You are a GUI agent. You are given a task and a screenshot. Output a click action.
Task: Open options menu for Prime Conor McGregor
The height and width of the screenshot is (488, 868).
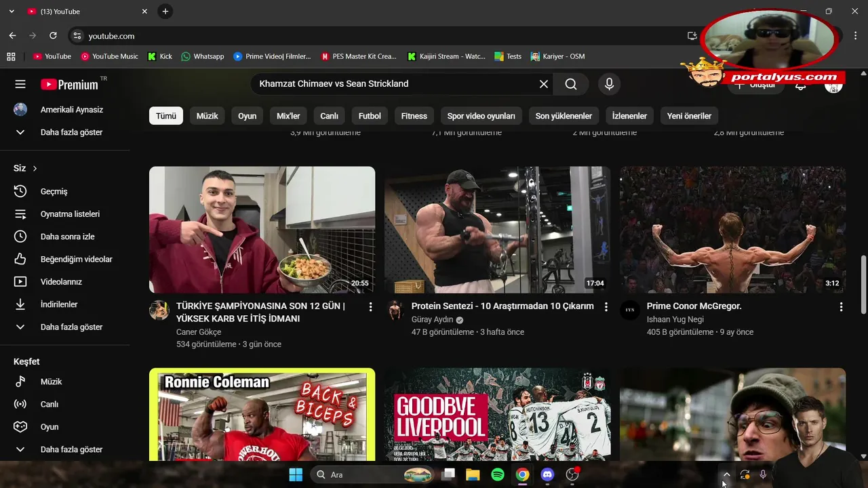[841, 307]
